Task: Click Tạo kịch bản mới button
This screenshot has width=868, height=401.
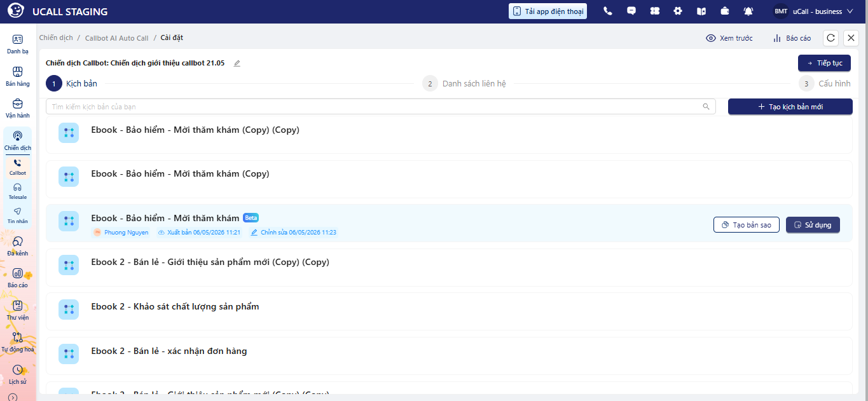Action: [x=790, y=107]
